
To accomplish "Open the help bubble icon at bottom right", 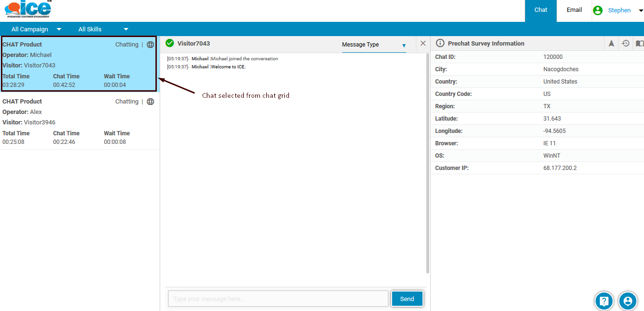I will 604,301.
